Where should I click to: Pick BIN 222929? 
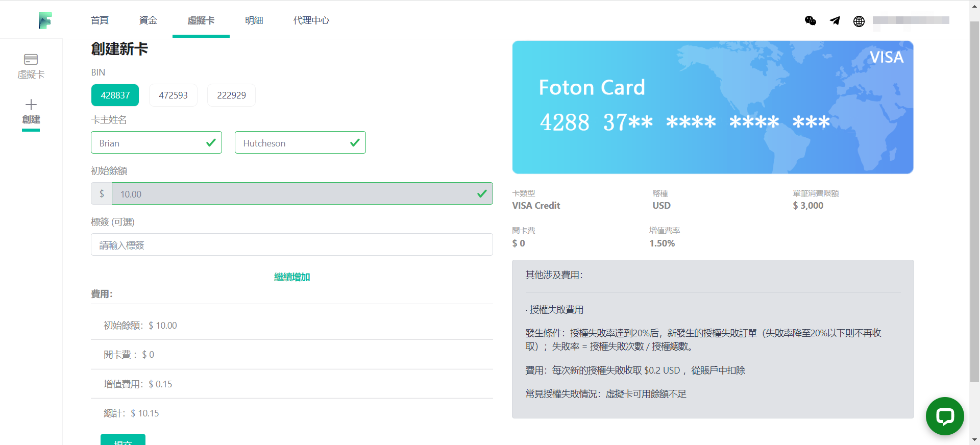(231, 95)
